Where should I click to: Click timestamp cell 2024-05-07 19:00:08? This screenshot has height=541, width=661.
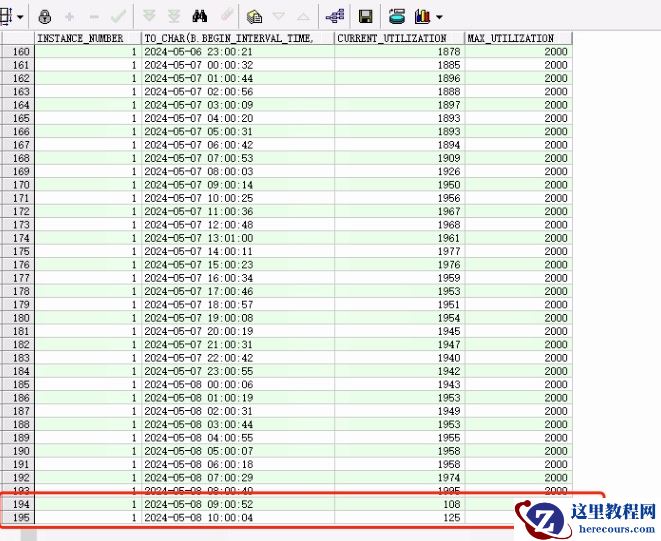tap(238, 318)
